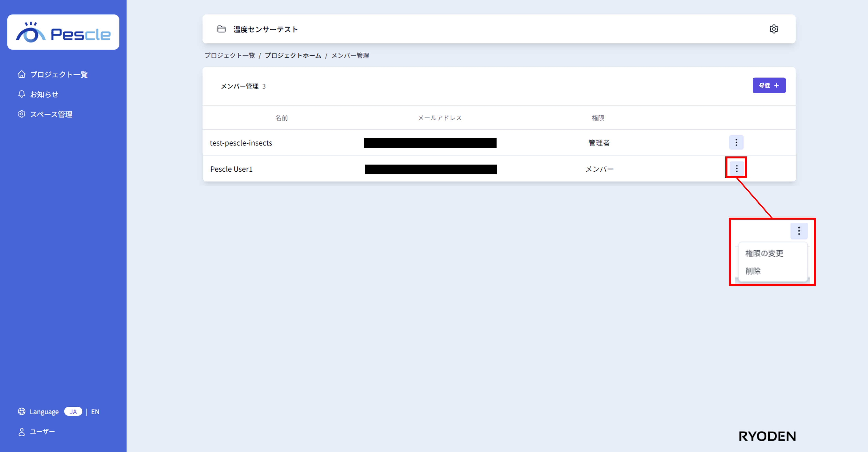
Task: Click the gear icon for スペース管理
Action: pos(22,114)
